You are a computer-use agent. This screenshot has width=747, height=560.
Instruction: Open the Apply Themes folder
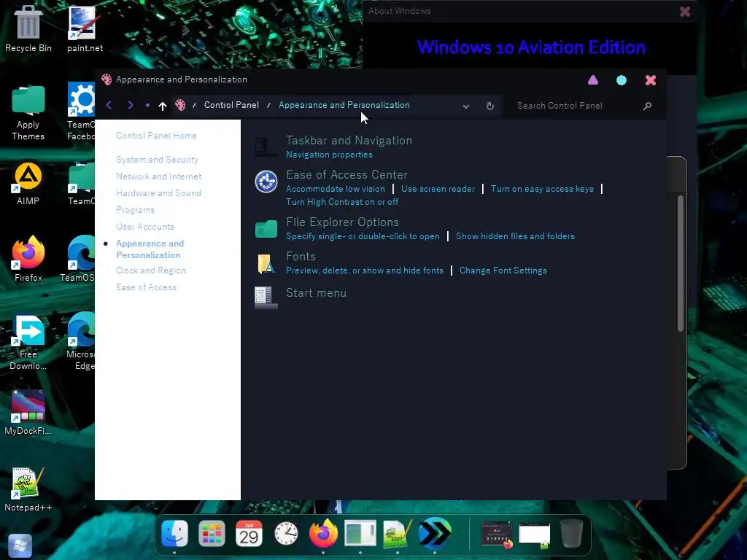pyautogui.click(x=28, y=112)
